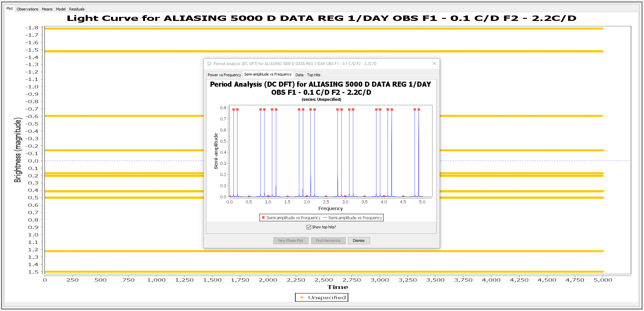Click the Light Curve plot title

click(x=321, y=18)
